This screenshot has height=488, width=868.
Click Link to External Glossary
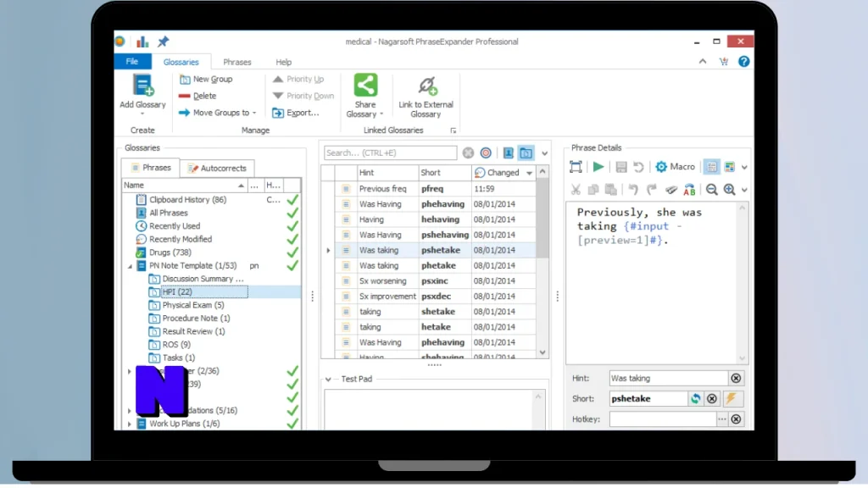(426, 97)
